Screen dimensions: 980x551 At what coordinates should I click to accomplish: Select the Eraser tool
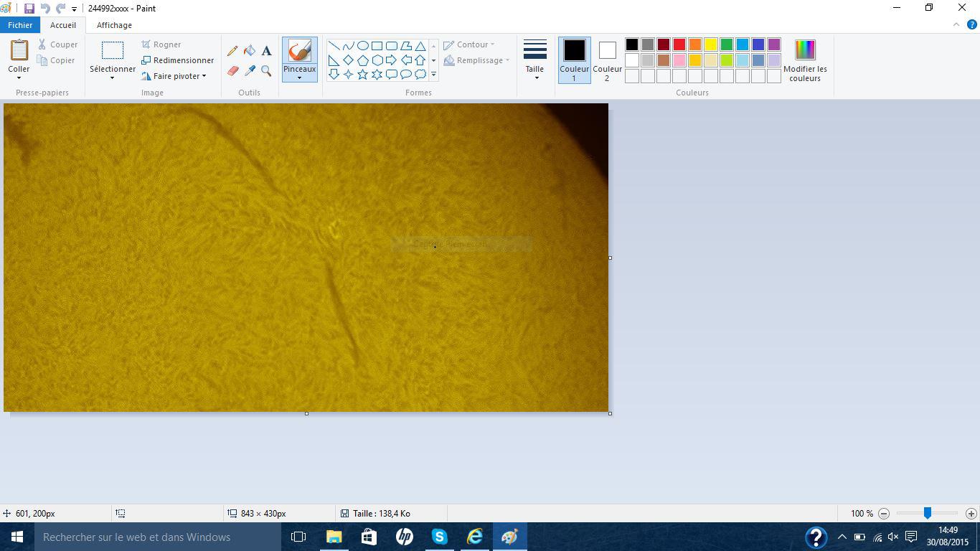click(x=232, y=71)
